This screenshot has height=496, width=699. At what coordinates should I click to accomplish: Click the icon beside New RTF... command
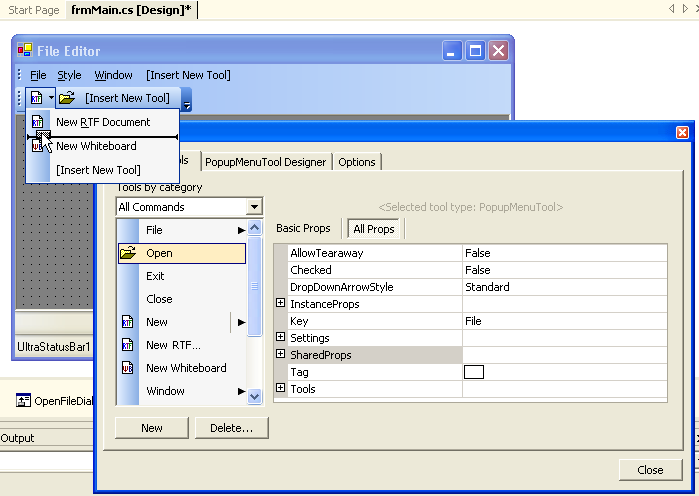[x=128, y=345]
